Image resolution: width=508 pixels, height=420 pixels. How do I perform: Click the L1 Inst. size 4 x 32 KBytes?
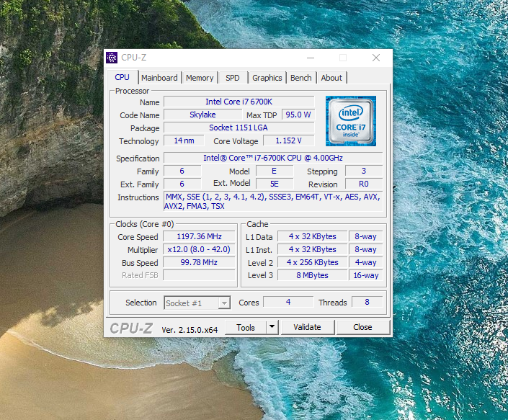click(x=313, y=249)
